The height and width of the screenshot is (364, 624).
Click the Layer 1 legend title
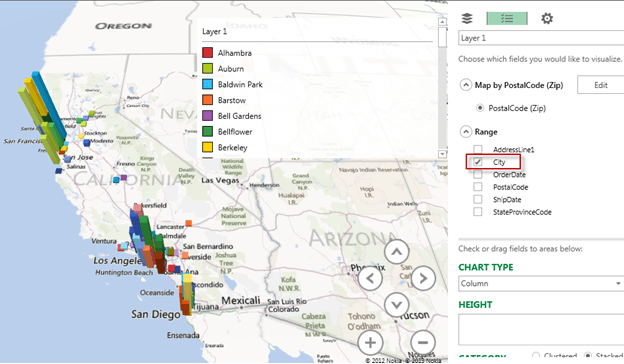click(x=214, y=31)
